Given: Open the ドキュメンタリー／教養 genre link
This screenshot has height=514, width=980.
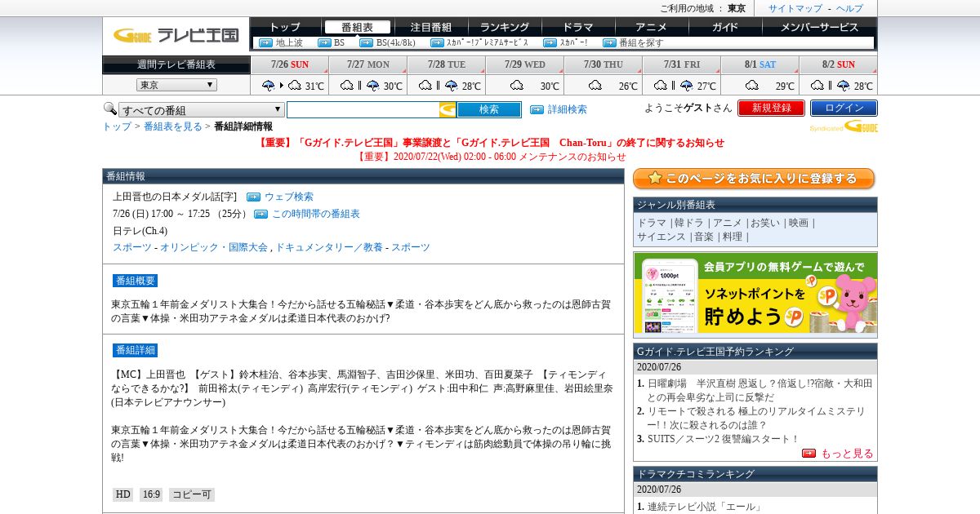Looking at the screenshot, I should point(329,247).
